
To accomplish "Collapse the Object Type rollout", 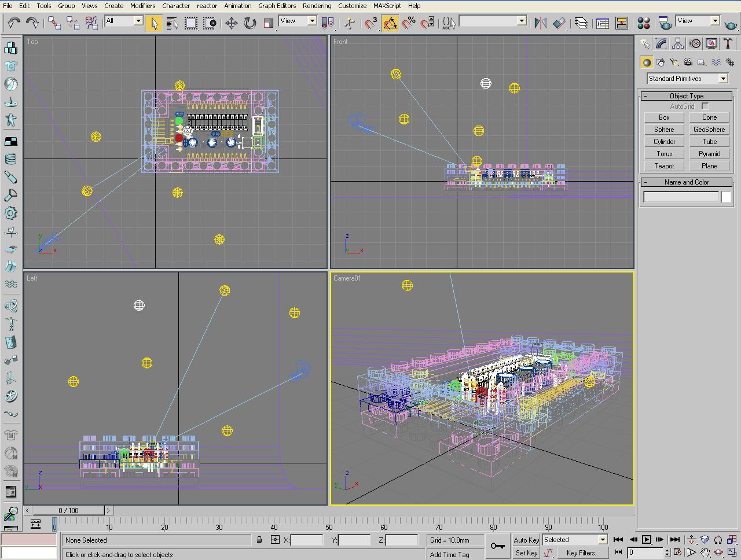I will tap(686, 96).
